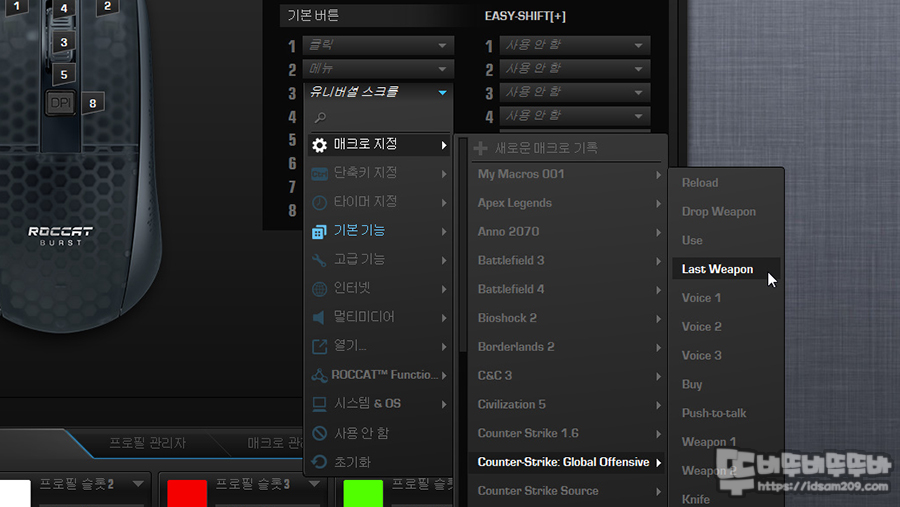Expand Apex Legends macro folder
Viewport: 900px width, 507px height.
point(568,203)
